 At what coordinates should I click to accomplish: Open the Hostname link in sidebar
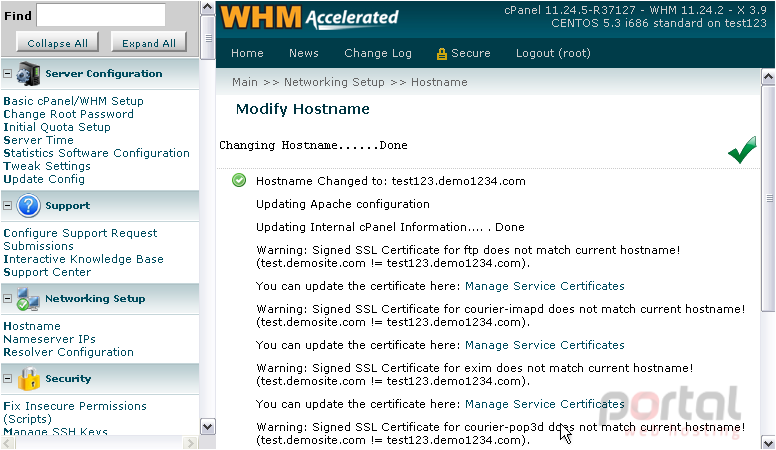pos(32,326)
